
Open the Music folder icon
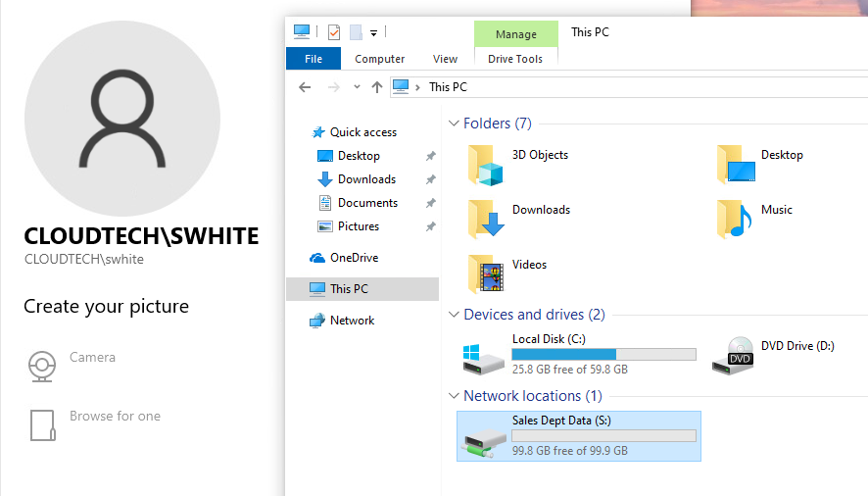[x=734, y=219]
